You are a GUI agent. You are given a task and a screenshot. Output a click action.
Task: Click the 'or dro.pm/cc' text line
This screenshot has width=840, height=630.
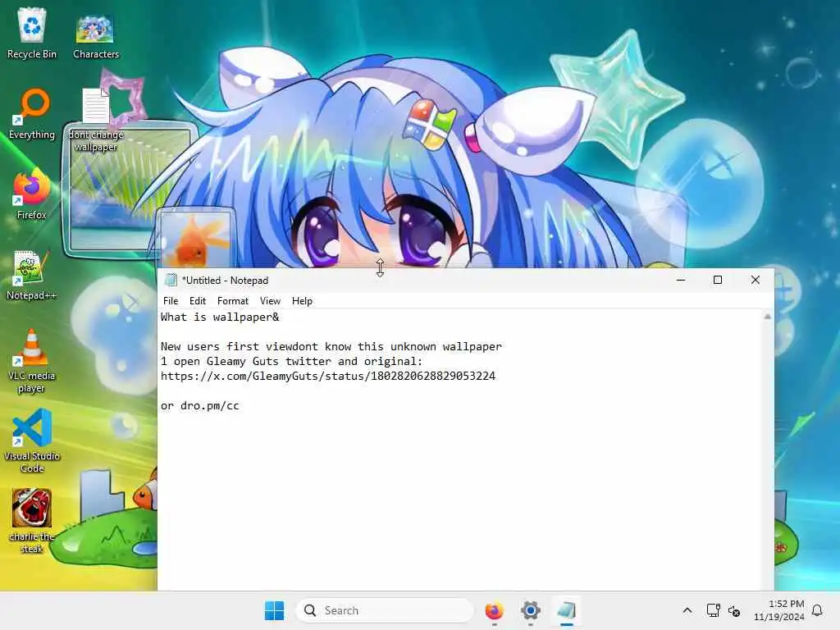pyautogui.click(x=200, y=405)
